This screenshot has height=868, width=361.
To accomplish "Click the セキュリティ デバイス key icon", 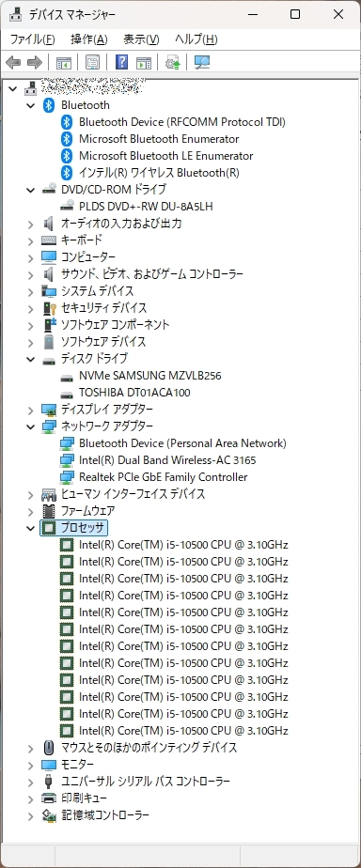I will [x=49, y=308].
